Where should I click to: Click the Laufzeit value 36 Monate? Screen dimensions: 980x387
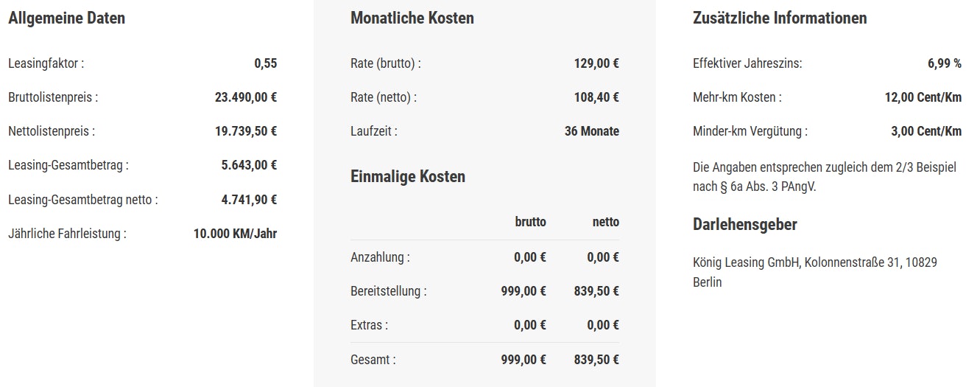591,132
